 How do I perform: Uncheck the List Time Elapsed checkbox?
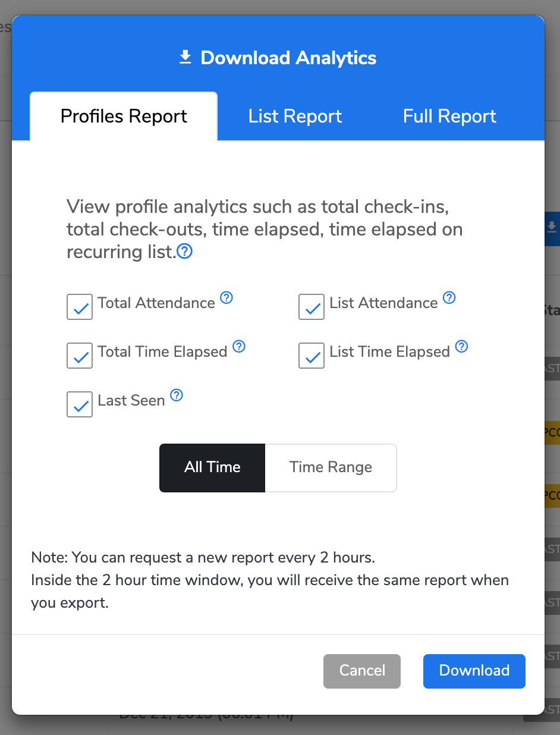tap(312, 356)
